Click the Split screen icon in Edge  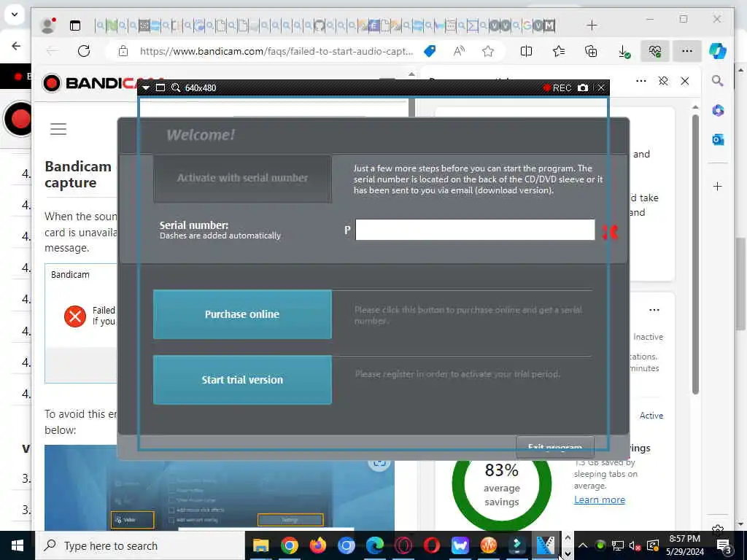point(527,51)
